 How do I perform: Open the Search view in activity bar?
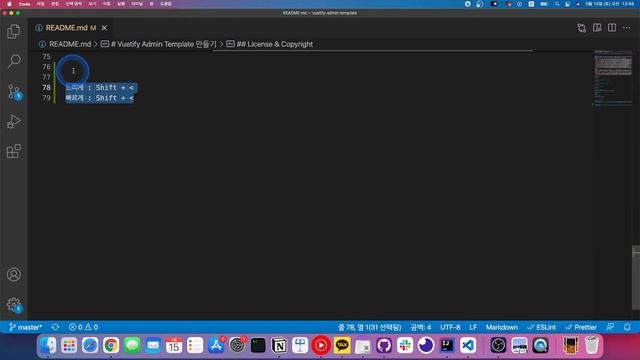click(x=13, y=61)
